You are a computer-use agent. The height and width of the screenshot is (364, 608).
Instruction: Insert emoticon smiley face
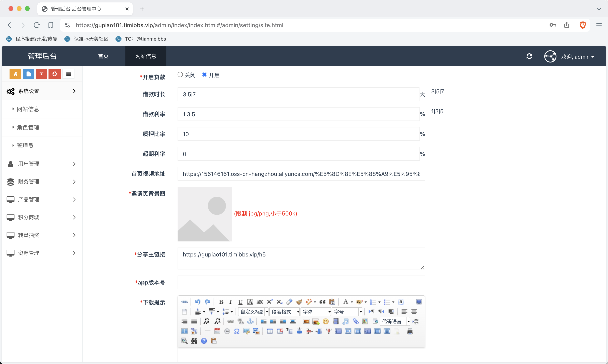(326, 321)
